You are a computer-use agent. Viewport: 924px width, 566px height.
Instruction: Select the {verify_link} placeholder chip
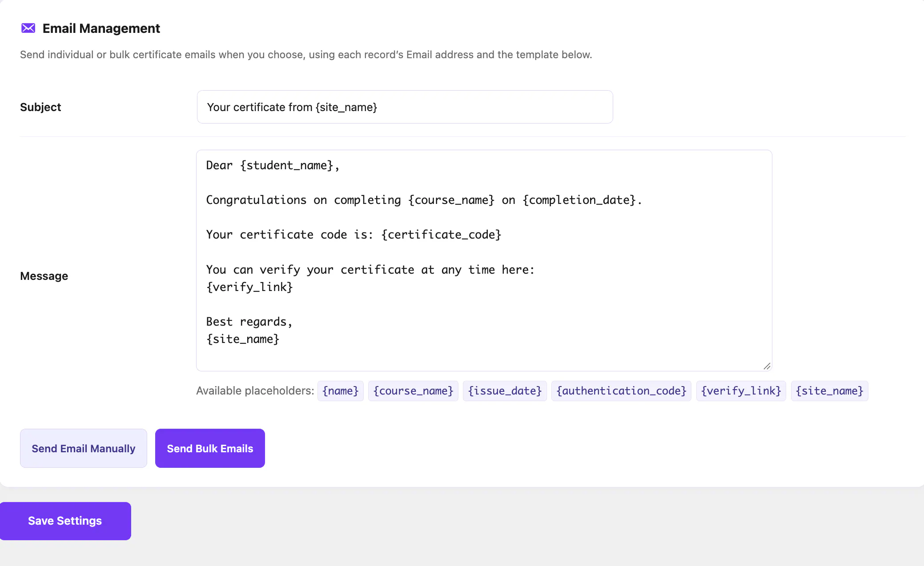pyautogui.click(x=741, y=391)
